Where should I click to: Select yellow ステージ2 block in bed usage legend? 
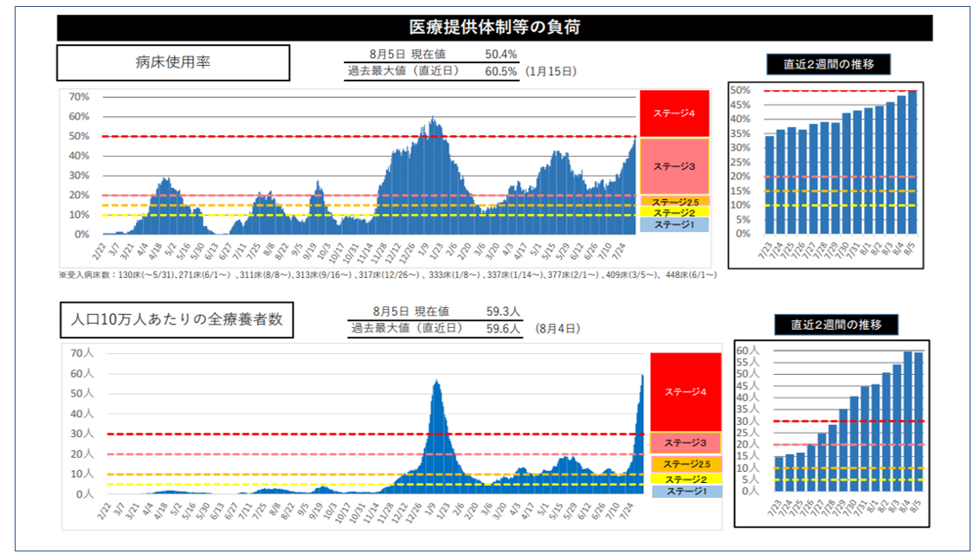tap(674, 212)
